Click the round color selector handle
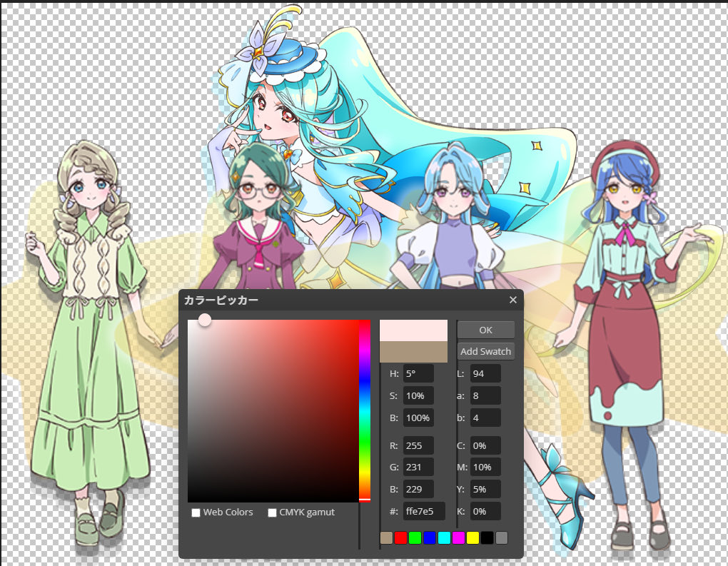The width and height of the screenshot is (728, 566). pos(205,320)
